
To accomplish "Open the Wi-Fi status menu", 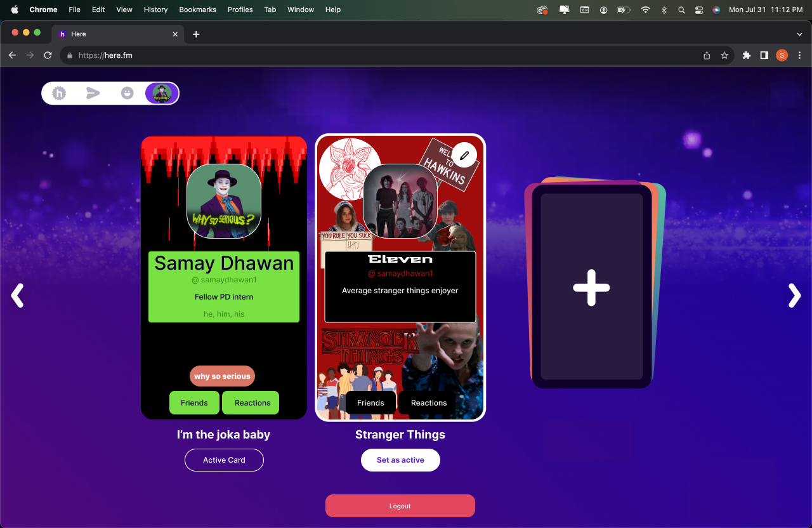I will (646, 10).
